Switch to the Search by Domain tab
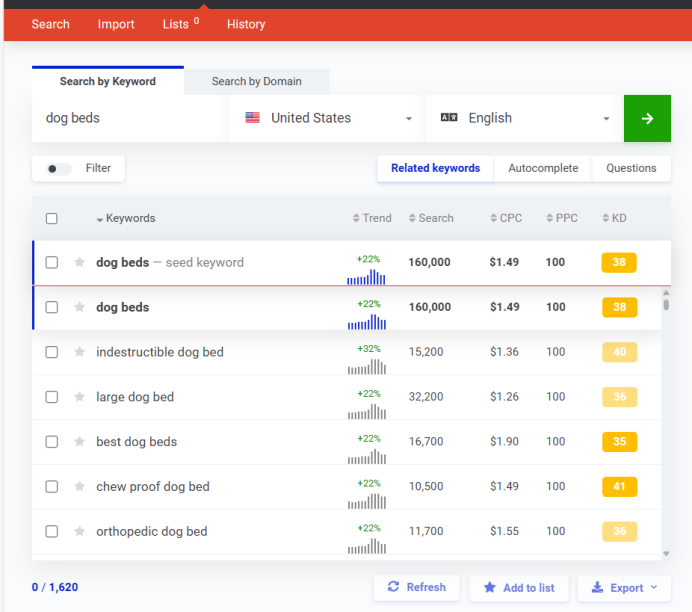 click(256, 81)
